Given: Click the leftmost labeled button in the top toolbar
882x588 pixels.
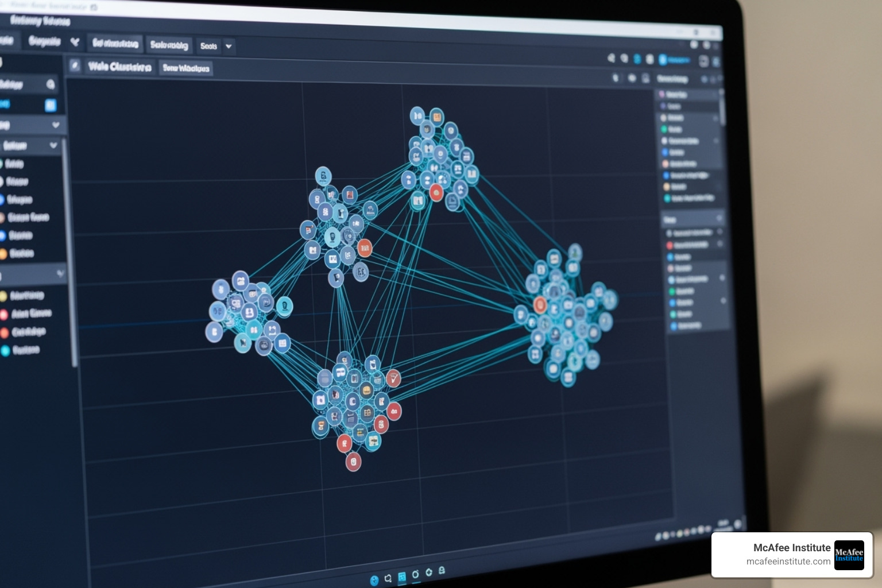Looking at the screenshot, I should [x=115, y=44].
